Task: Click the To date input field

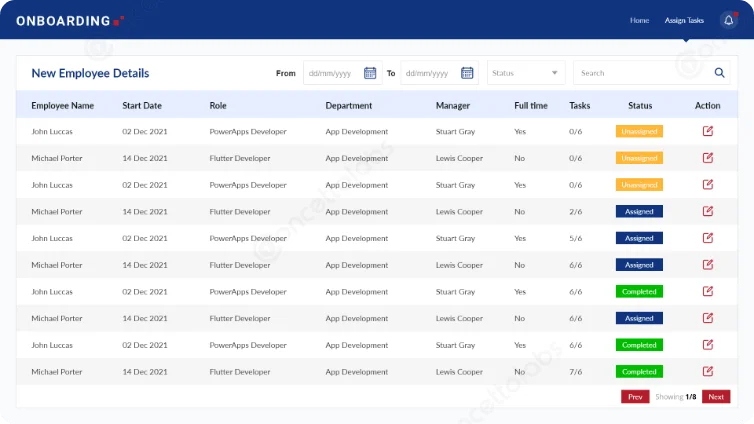Action: coord(430,73)
